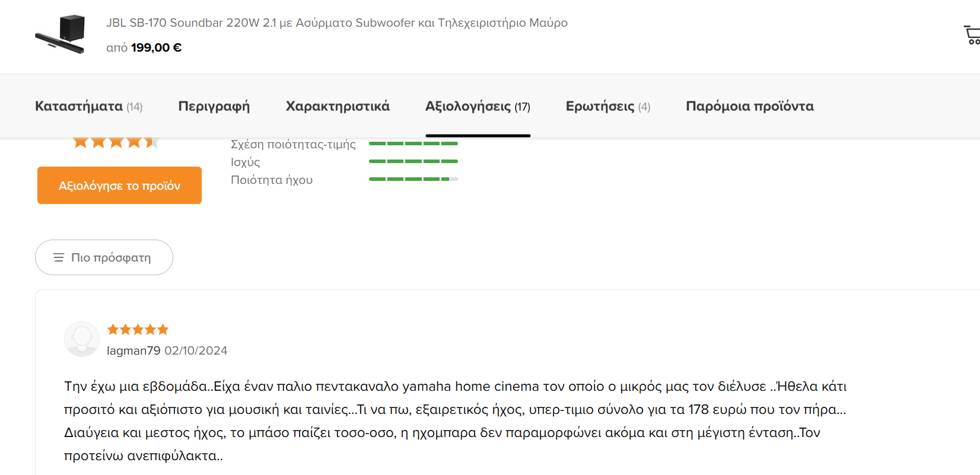Click the five-star rating on lagman79's review
The image size is (980, 475).
pos(138,330)
